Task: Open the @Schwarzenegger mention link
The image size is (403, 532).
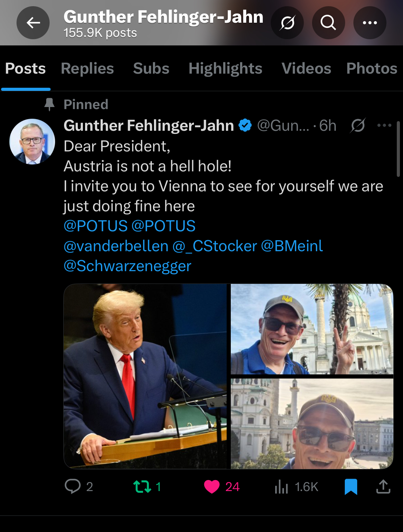Action: (x=127, y=266)
